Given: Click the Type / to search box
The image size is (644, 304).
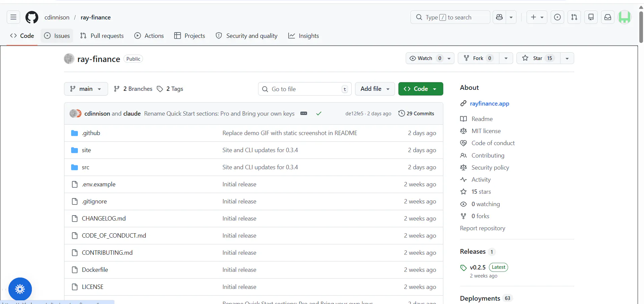Looking at the screenshot, I should (x=450, y=17).
